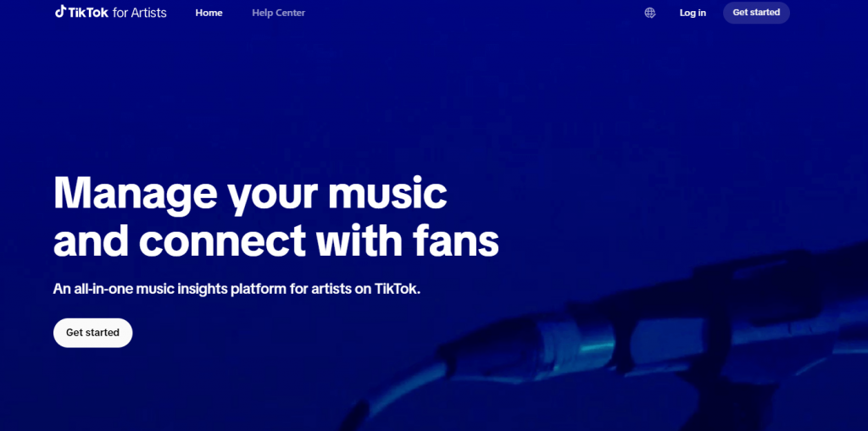868x431 pixels.
Task: Click the "Manage your music" headline line
Action: (250, 194)
